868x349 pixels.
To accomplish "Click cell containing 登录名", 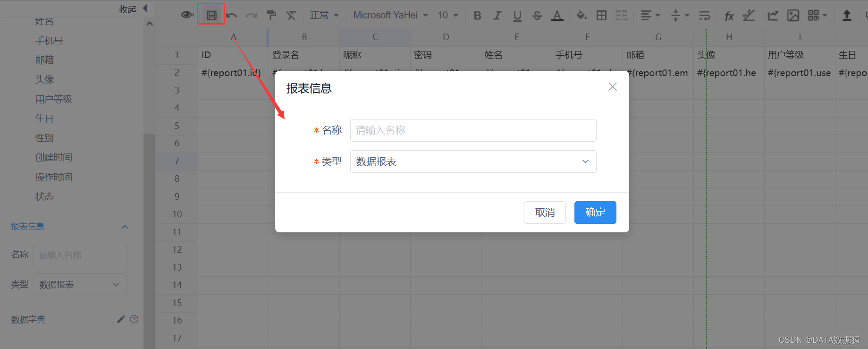I will pos(304,55).
